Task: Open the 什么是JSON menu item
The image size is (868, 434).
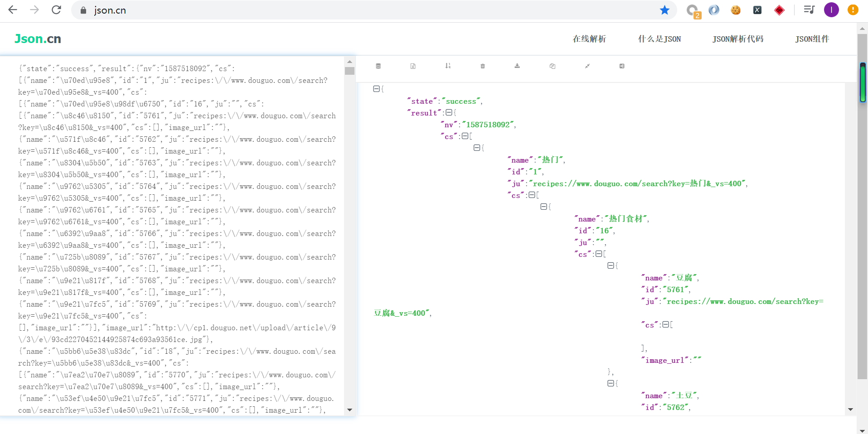Action: pos(659,39)
